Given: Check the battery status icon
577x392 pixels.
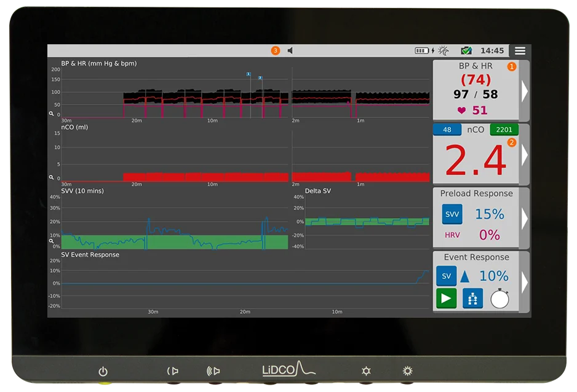Looking at the screenshot, I should point(422,51).
